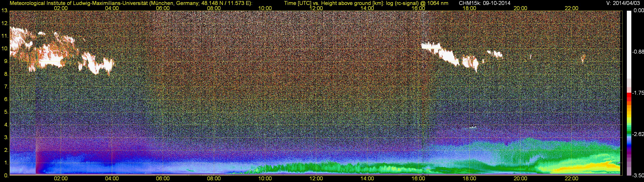Click the 14:00 label on the bottom time axis
This screenshot has width=644, height=182.
pos(367,179)
